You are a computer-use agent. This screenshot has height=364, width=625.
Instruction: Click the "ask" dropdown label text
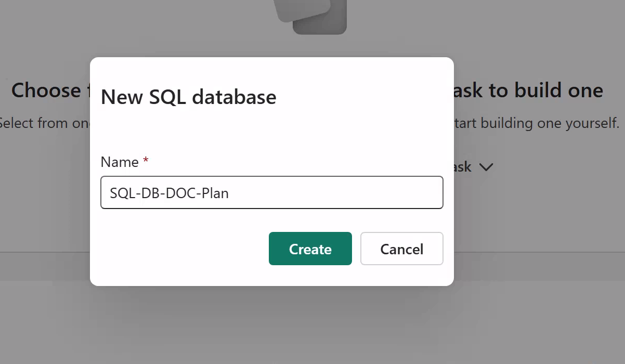pyautogui.click(x=463, y=167)
